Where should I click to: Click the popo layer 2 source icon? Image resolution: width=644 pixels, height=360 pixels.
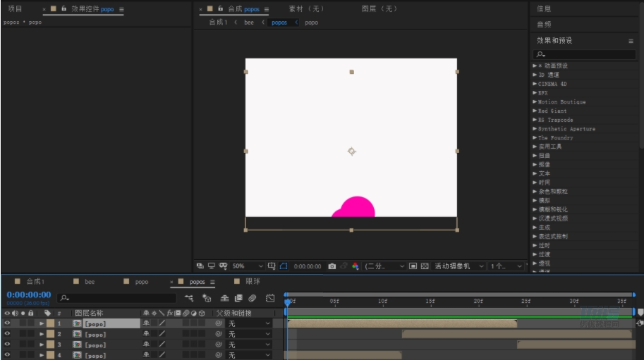pos(77,334)
